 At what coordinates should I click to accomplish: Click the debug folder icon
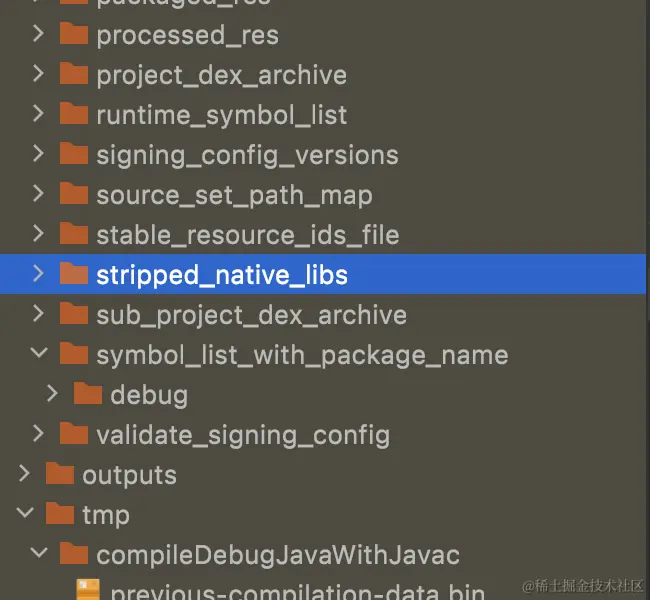(x=88, y=394)
